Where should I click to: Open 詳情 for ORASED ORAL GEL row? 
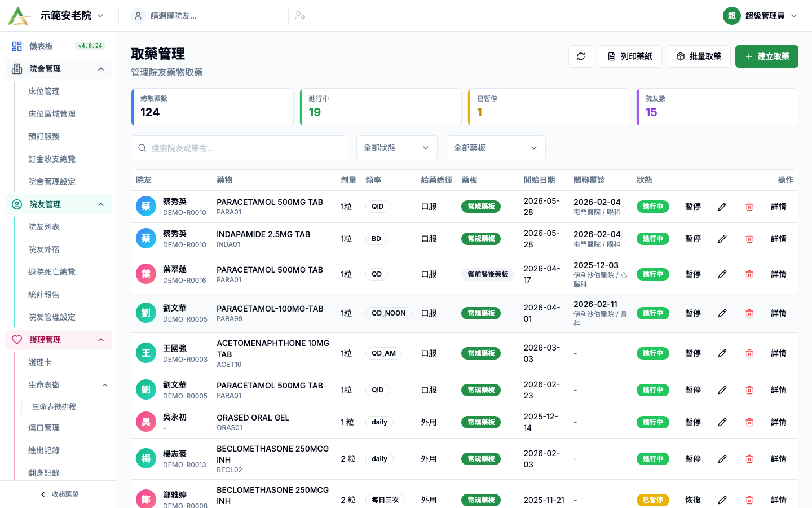point(779,422)
